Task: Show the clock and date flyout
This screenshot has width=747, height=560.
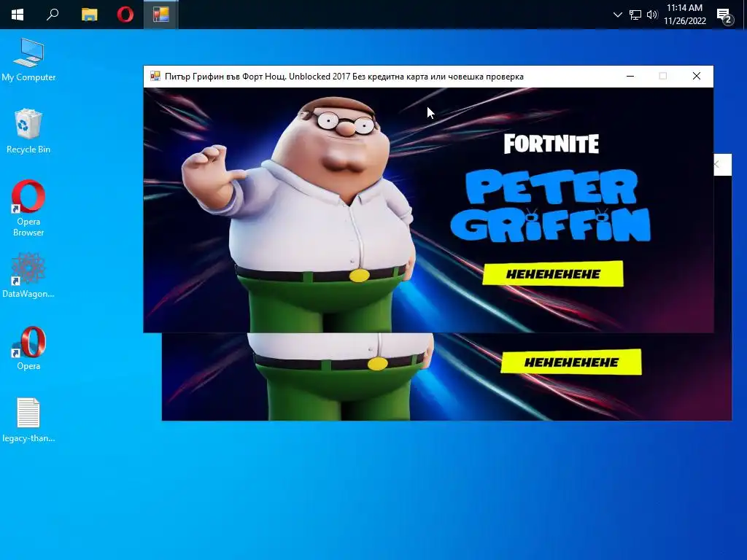Action: (x=684, y=15)
